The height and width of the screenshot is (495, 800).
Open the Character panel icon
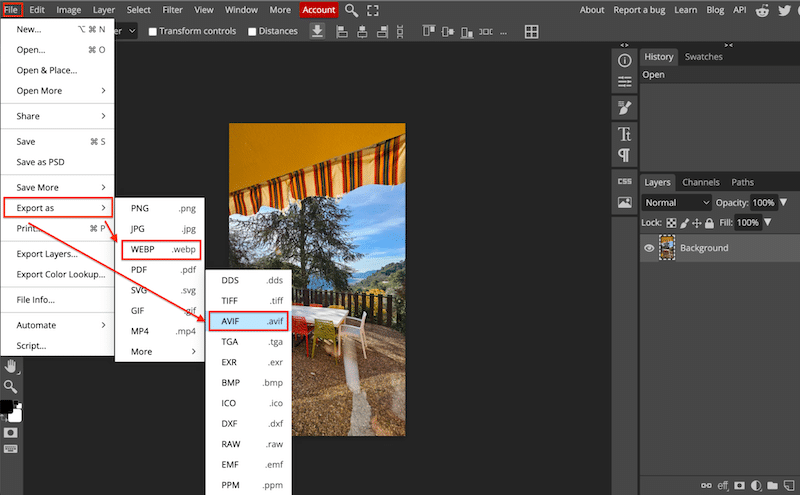(x=625, y=133)
